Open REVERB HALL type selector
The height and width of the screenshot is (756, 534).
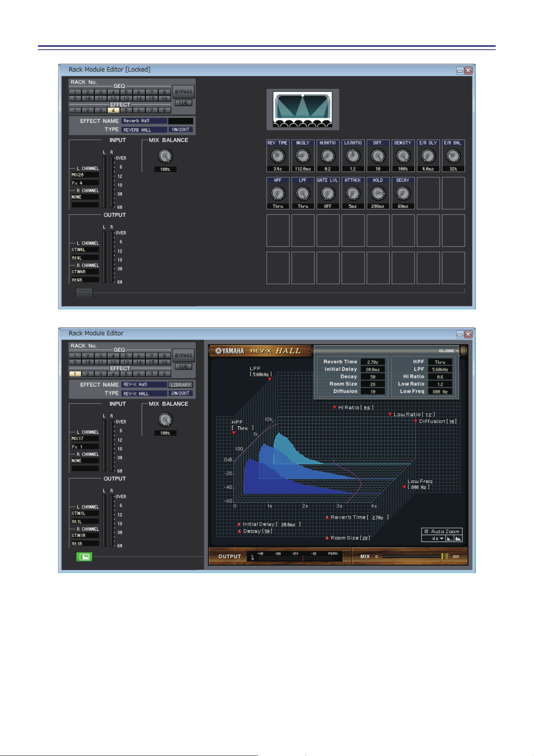(x=144, y=130)
